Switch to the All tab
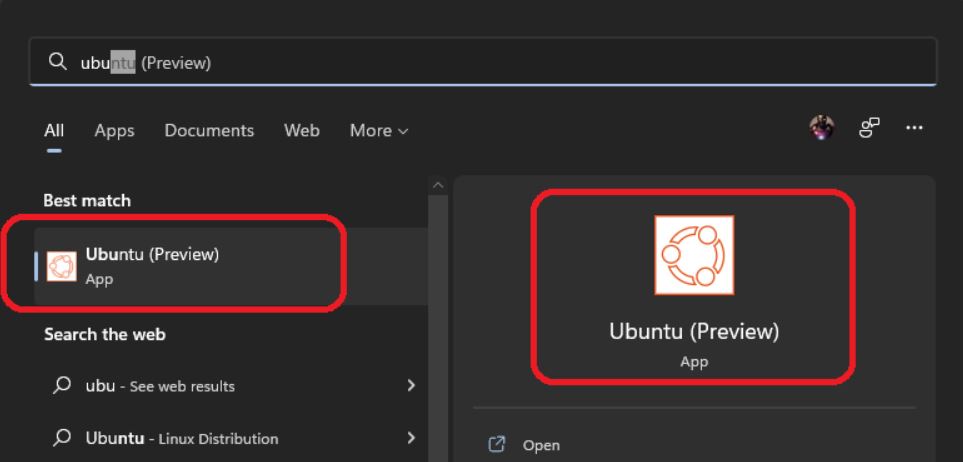 pos(54,130)
